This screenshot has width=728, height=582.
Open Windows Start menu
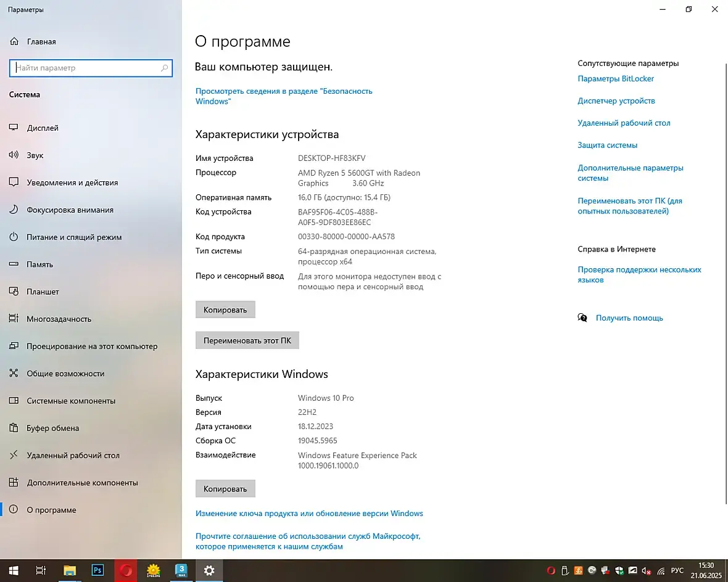(14, 570)
